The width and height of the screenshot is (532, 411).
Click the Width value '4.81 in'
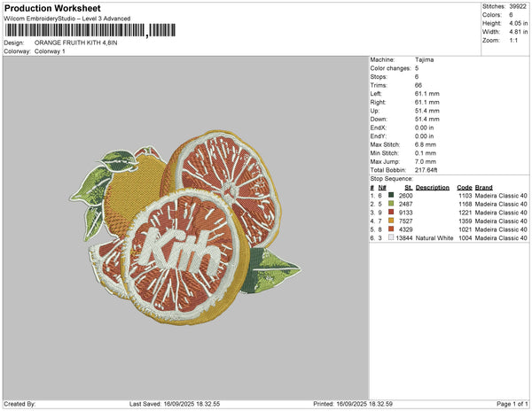tap(518, 32)
